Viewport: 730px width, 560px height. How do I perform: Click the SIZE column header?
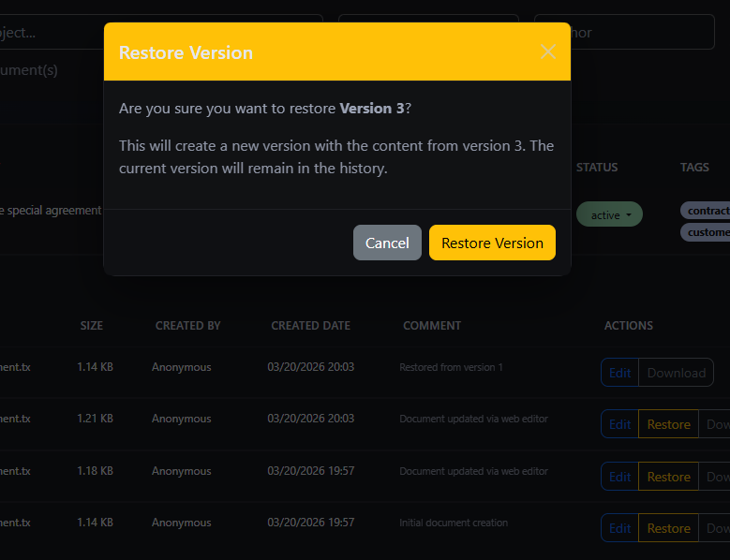tap(92, 326)
